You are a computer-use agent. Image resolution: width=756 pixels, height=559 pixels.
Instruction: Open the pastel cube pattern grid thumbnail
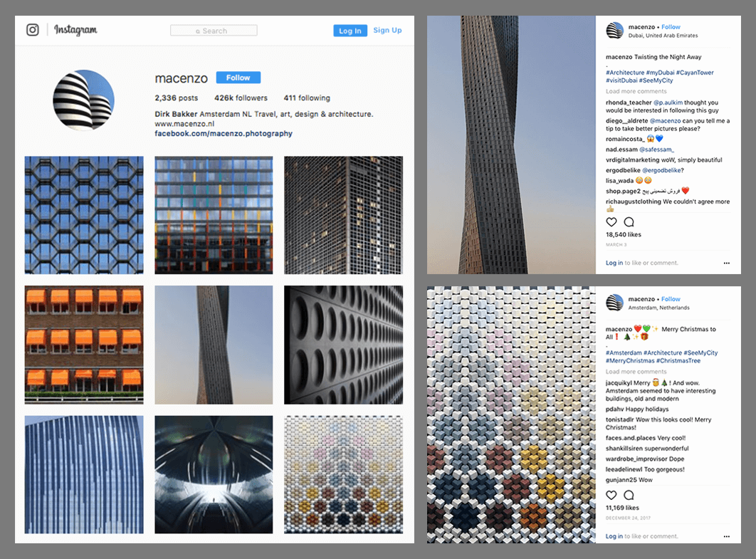(x=343, y=474)
